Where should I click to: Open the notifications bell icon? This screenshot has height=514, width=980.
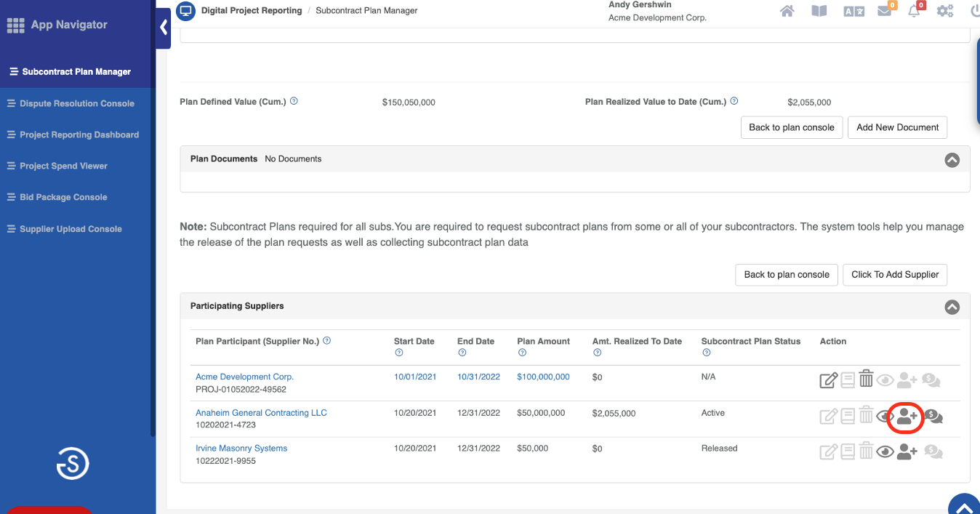click(x=915, y=11)
